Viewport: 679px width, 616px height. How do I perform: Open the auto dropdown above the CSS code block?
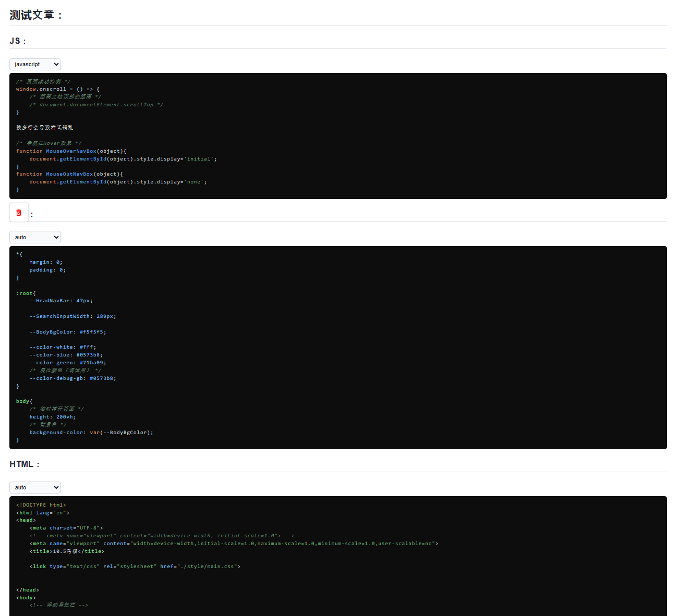pyautogui.click(x=35, y=237)
